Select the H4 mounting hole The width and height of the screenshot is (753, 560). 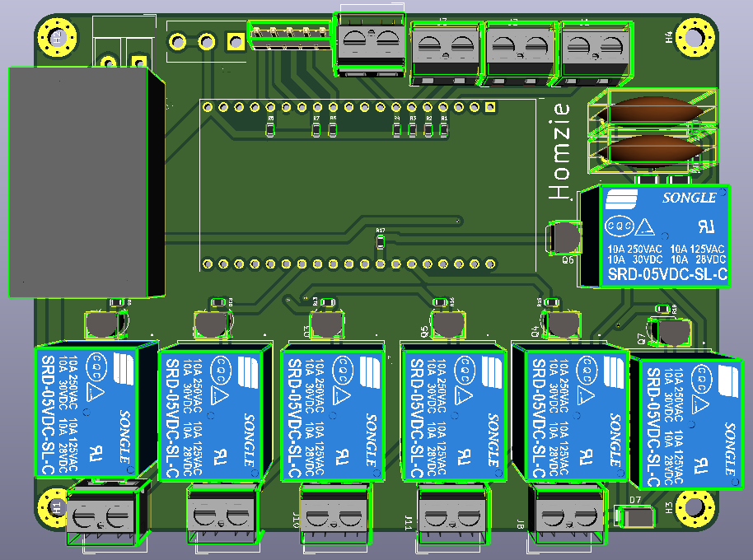[695, 37]
